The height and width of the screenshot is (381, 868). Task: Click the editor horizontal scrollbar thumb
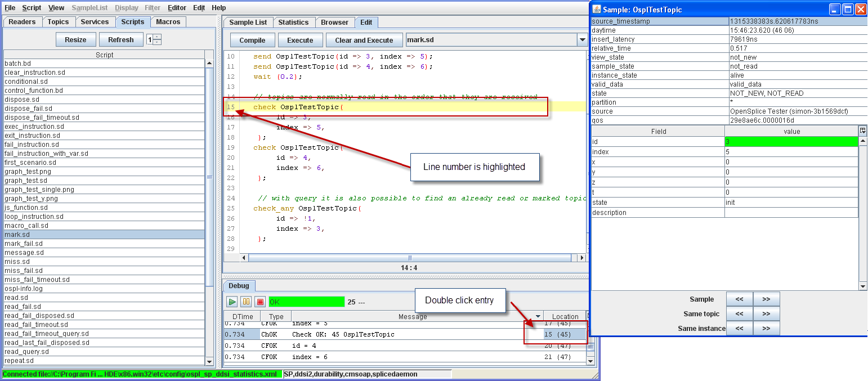pyautogui.click(x=409, y=258)
